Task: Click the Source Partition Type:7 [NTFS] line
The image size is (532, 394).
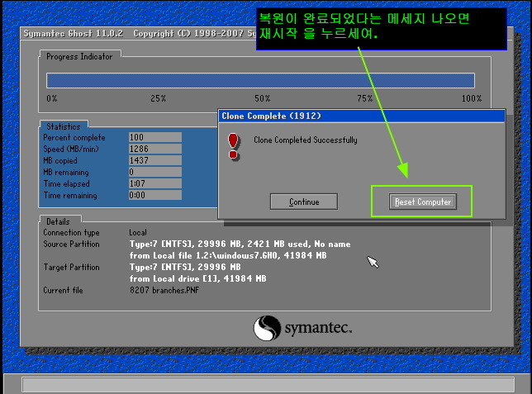Action: (240, 244)
